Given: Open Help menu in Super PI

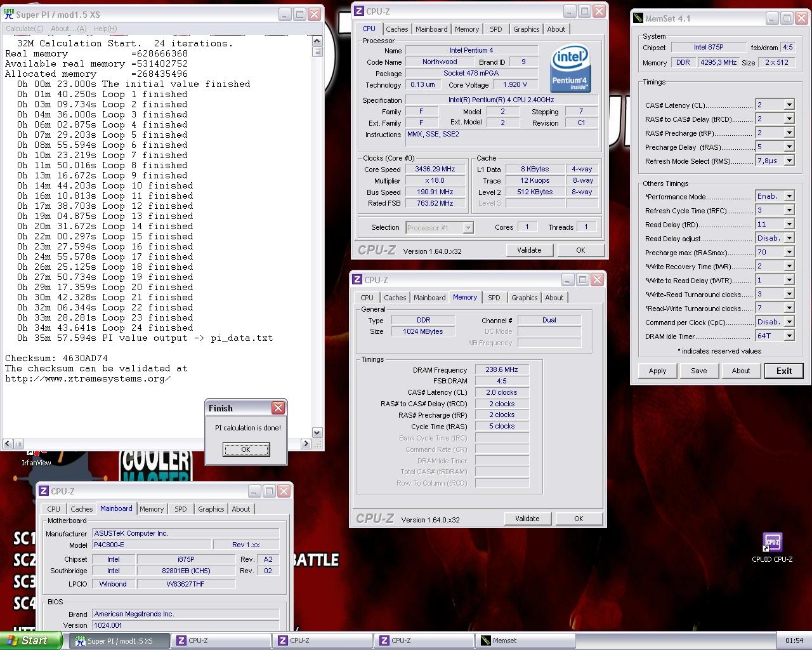Looking at the screenshot, I should (x=105, y=29).
